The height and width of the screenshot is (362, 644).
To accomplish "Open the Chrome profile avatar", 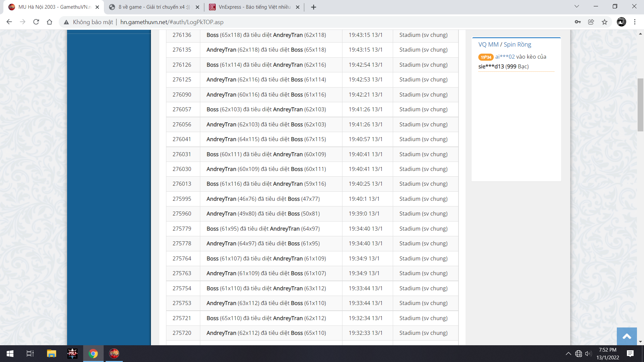I will tap(621, 22).
